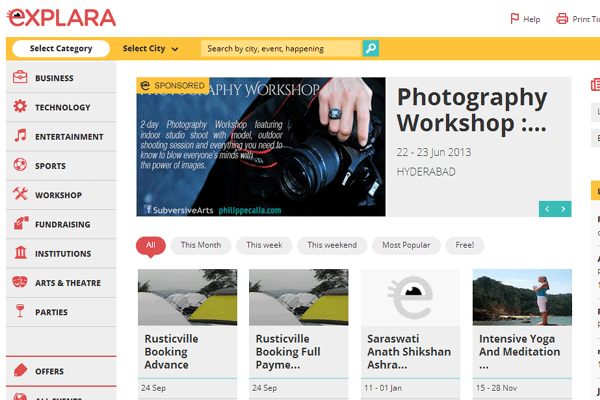Click the Technology gear icon
Image resolution: width=600 pixels, height=400 pixels.
click(x=20, y=106)
